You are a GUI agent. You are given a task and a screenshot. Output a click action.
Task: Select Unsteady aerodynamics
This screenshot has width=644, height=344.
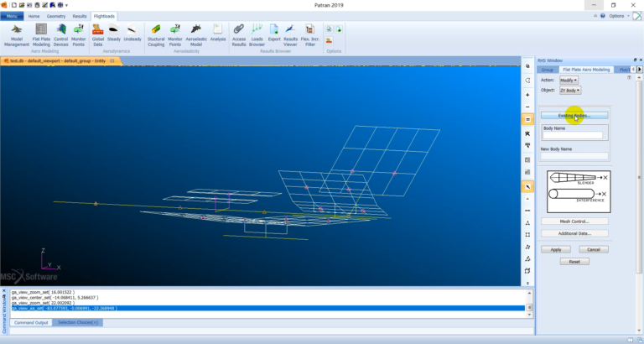point(132,34)
